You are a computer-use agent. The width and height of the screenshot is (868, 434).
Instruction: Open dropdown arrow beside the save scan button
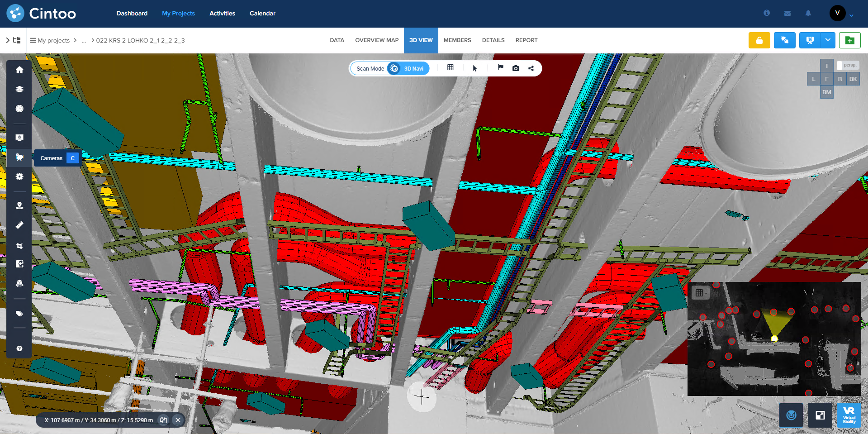(x=828, y=40)
